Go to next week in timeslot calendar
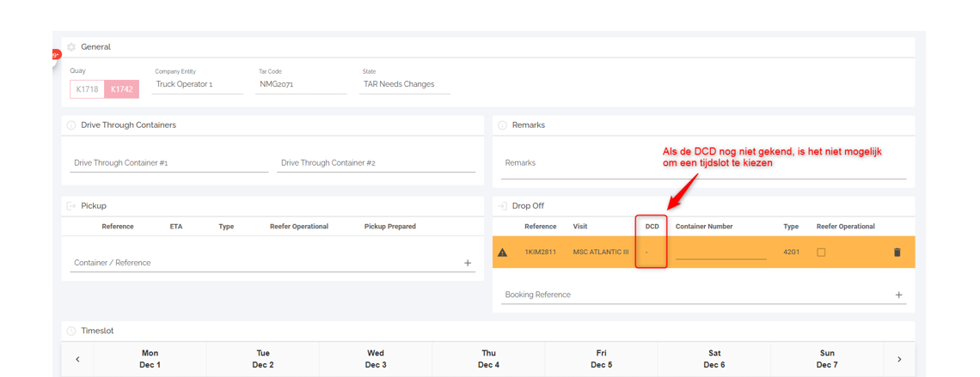This screenshot has width=980, height=377. [x=899, y=359]
